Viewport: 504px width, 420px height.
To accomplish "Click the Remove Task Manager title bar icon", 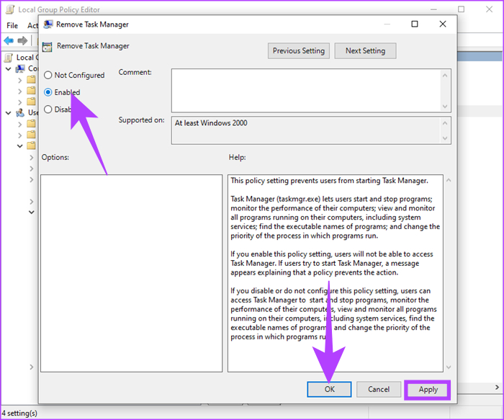I will [x=48, y=24].
